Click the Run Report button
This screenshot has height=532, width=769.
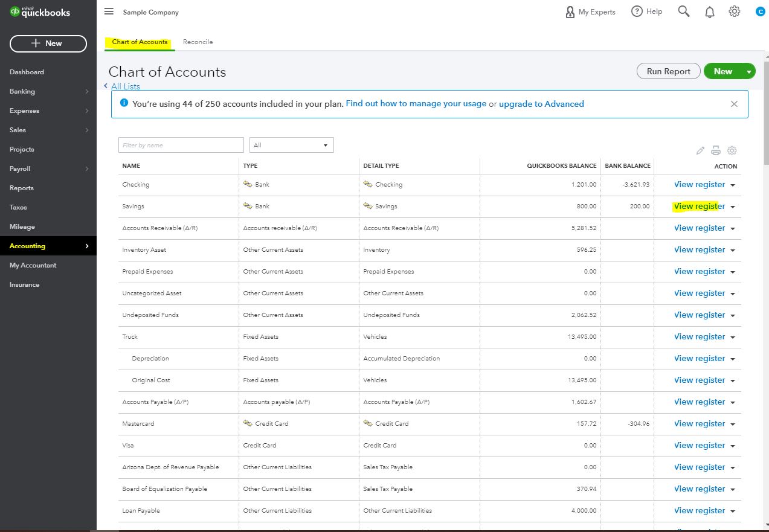click(668, 71)
